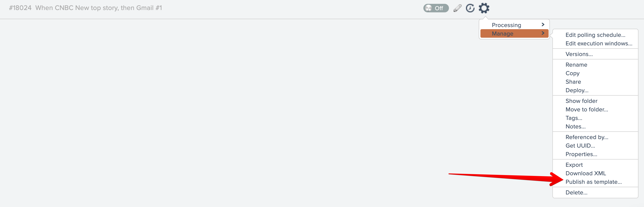This screenshot has height=207, width=644.
Task: Click Rename in the submenu
Action: [576, 65]
